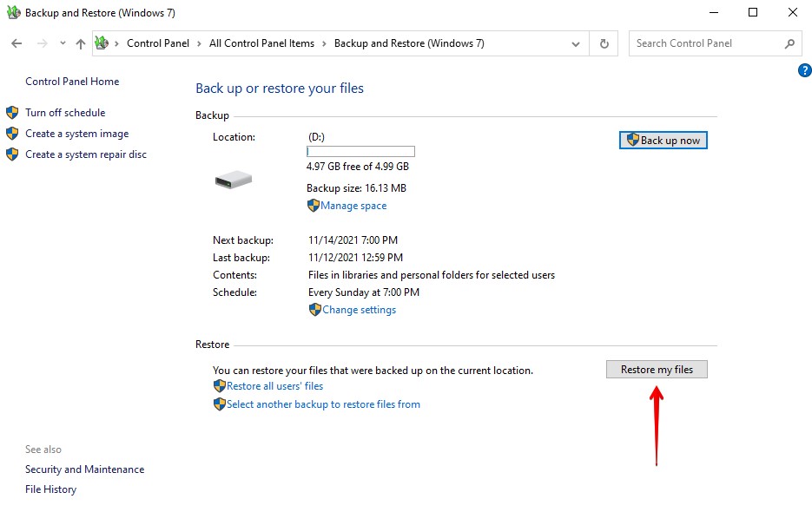Turn off schedule for backups
The width and height of the screenshot is (812, 512).
65,112
